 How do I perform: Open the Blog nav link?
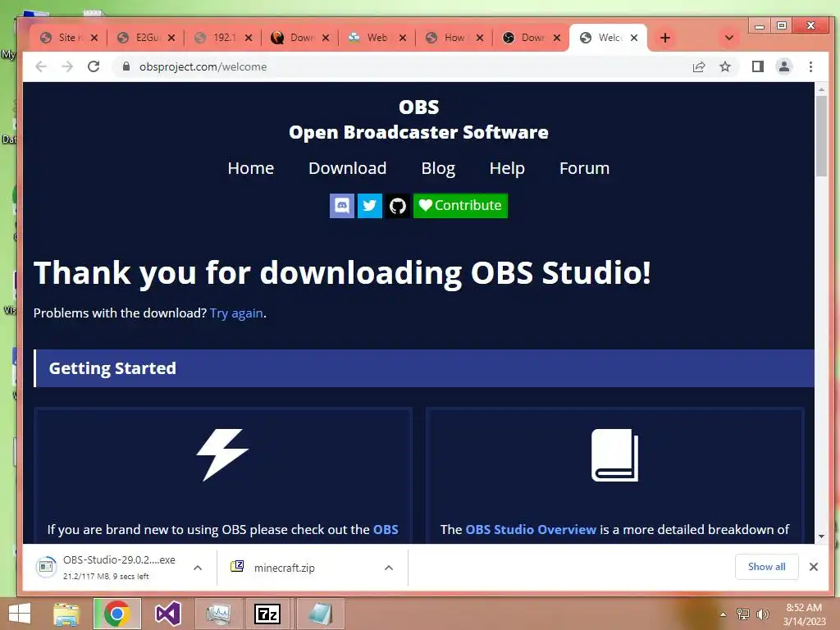coord(438,168)
